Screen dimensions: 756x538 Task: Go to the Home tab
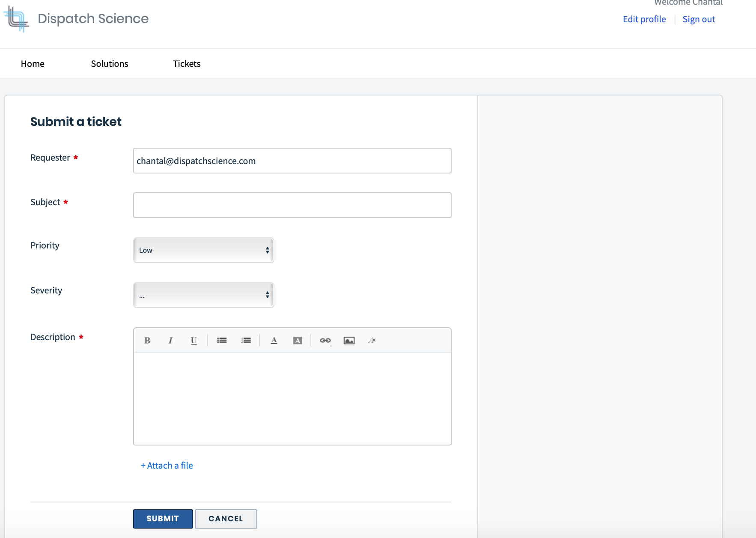pyautogui.click(x=33, y=64)
